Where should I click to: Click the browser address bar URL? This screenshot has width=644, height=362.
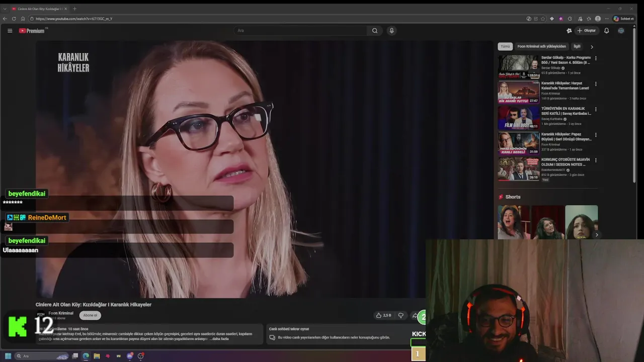click(x=74, y=19)
